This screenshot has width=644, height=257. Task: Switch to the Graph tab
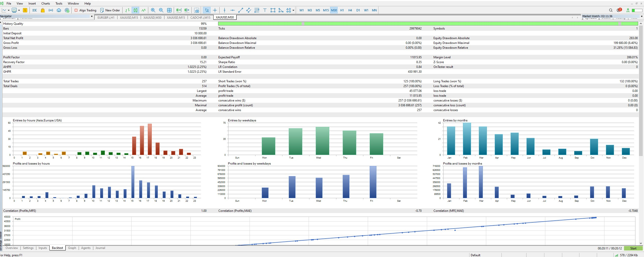pyautogui.click(x=72, y=248)
